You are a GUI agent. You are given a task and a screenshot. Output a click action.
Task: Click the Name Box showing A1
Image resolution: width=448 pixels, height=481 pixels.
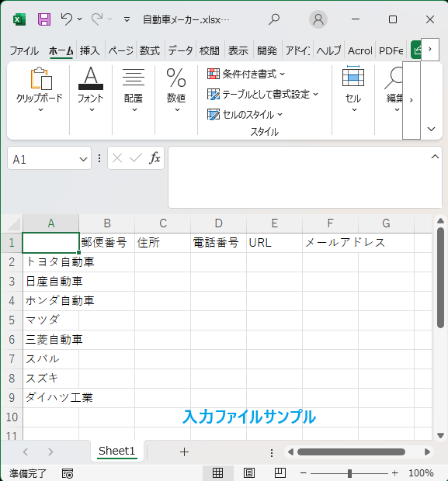coord(43,159)
